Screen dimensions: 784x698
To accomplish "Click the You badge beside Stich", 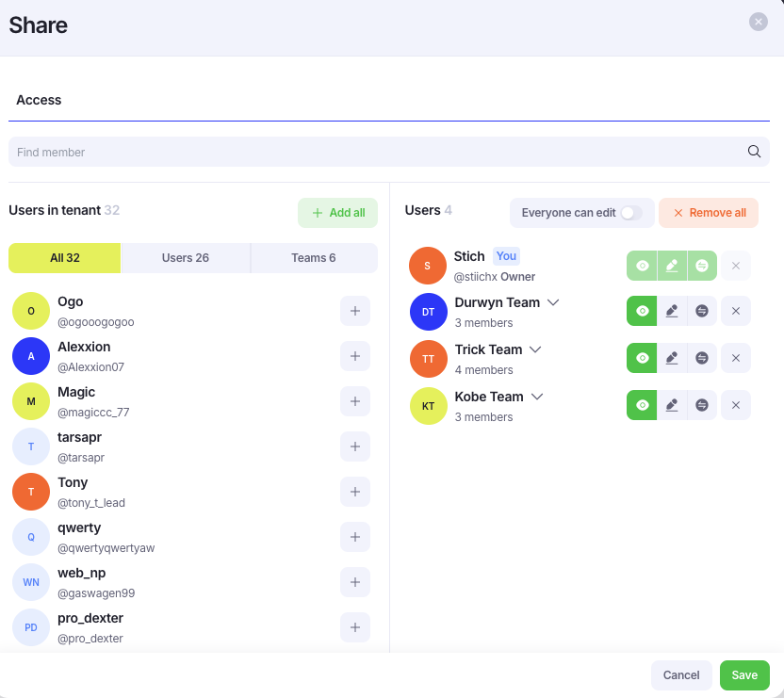I will pyautogui.click(x=506, y=256).
